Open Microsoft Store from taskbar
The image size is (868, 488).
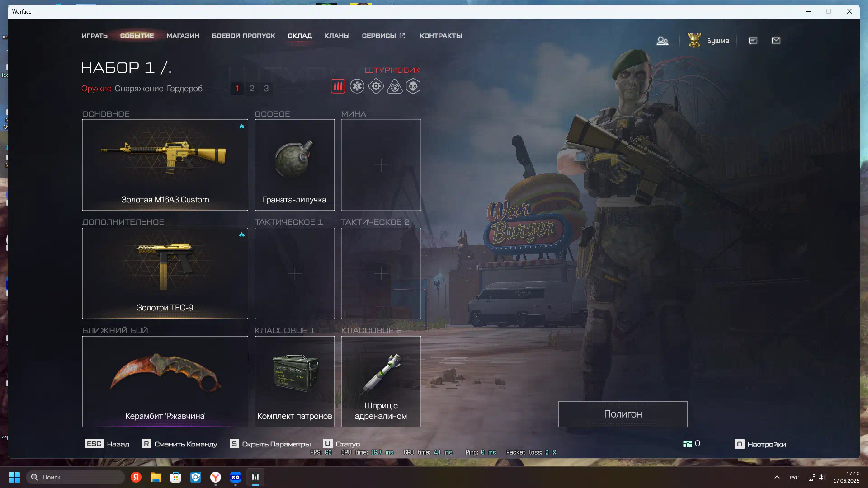[176, 477]
